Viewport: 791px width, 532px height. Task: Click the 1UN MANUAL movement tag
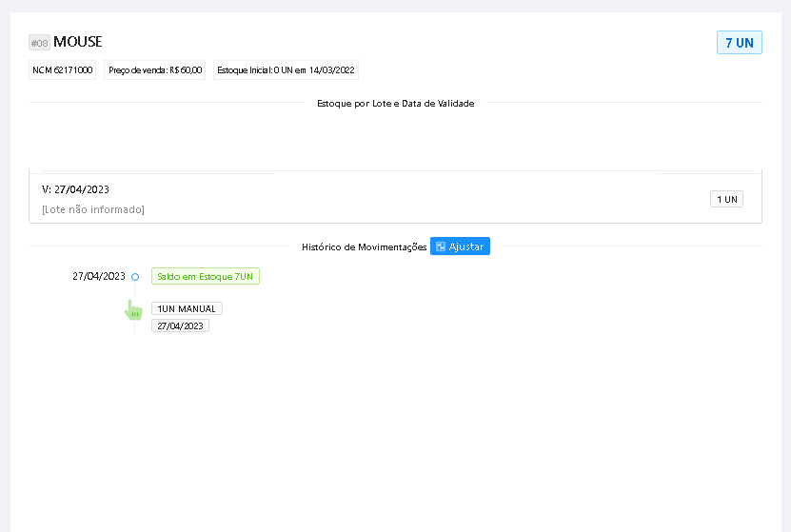tap(187, 308)
